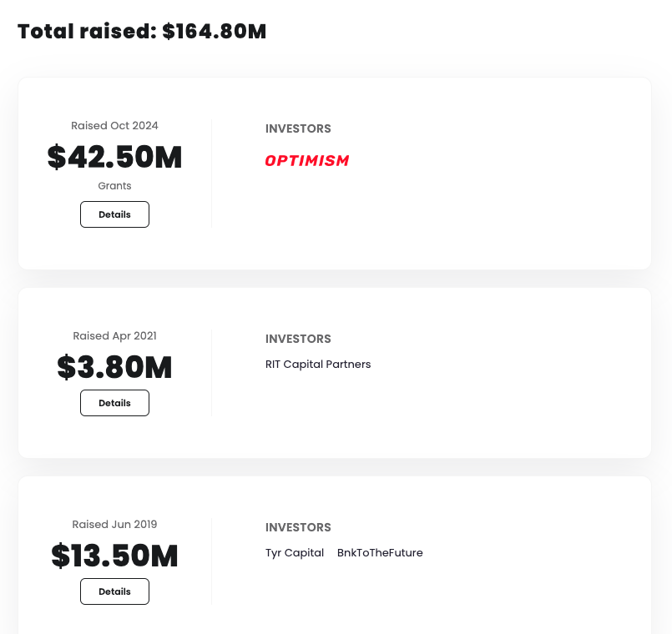Click the INVESTORS heading on the Oct 2024 card
Viewport: 672px width, 634px height.
pos(298,128)
